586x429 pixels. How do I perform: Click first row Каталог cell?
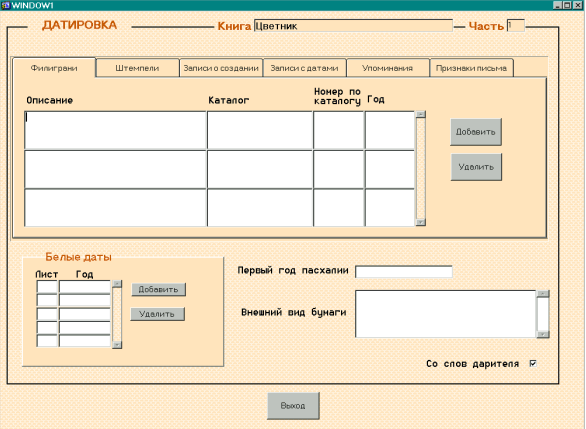click(260, 130)
